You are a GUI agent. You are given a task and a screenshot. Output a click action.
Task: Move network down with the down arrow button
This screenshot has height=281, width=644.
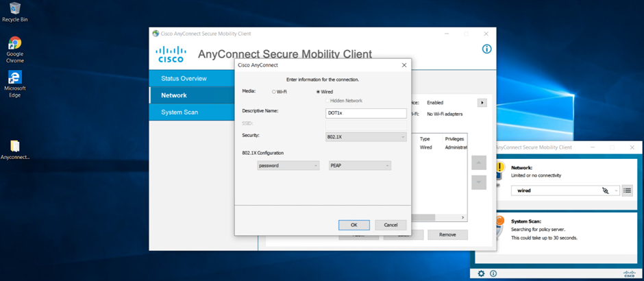[479, 182]
